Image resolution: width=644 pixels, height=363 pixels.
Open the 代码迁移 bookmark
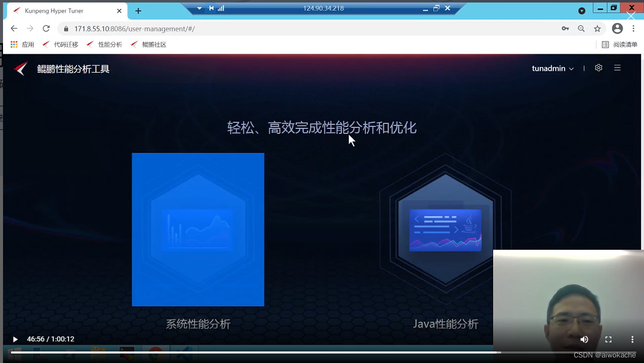pos(61,45)
